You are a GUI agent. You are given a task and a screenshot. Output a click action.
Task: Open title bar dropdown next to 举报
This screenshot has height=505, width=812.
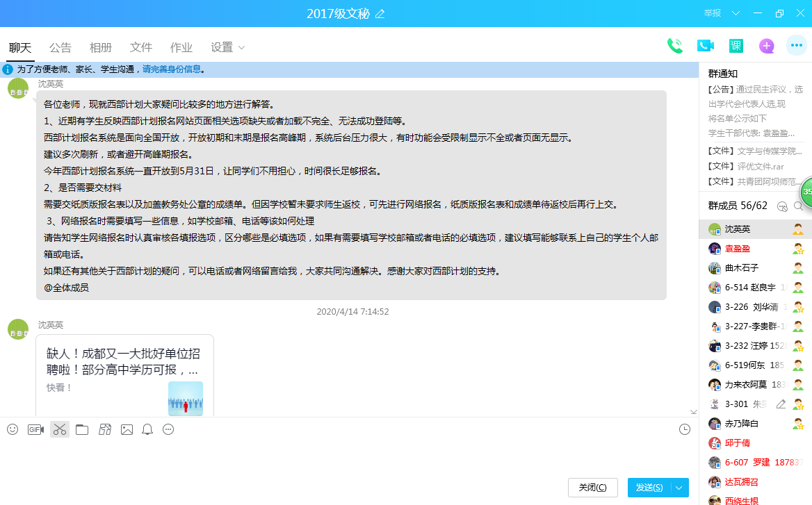tap(736, 13)
